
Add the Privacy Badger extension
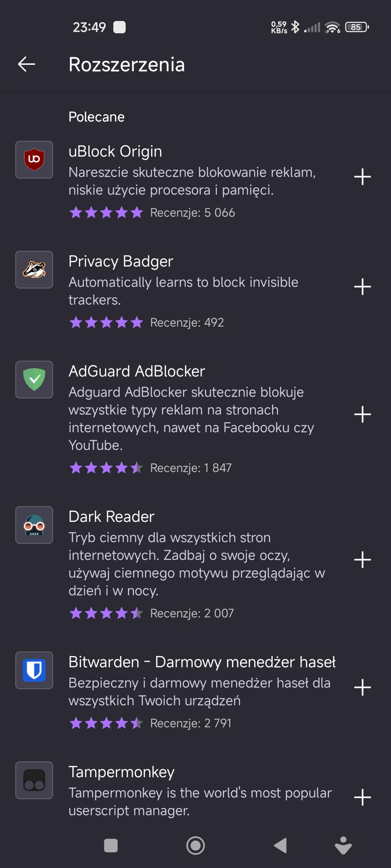pyautogui.click(x=362, y=287)
